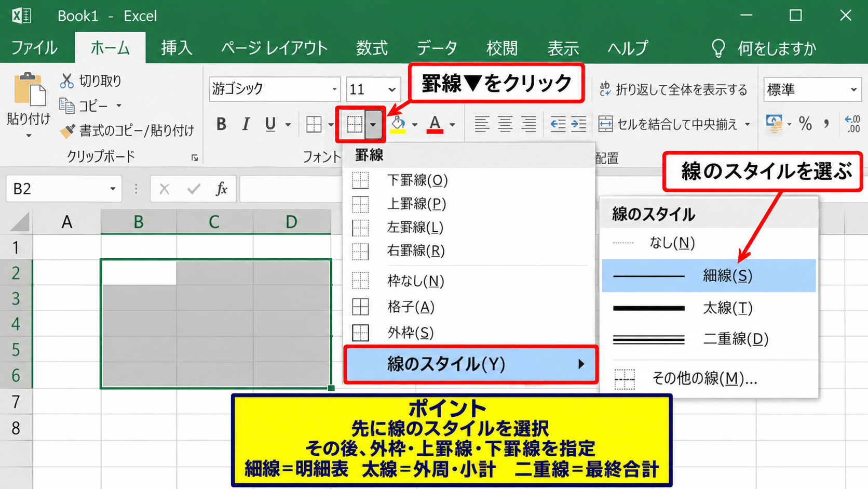868x489 pixels.
Task: Select 下罫線(O) from borders menu
Action: pyautogui.click(x=469, y=180)
